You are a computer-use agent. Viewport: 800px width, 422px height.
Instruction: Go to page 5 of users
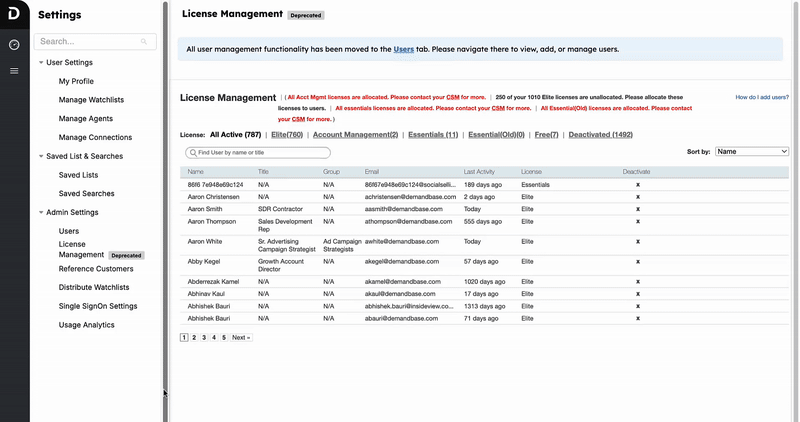pos(224,338)
